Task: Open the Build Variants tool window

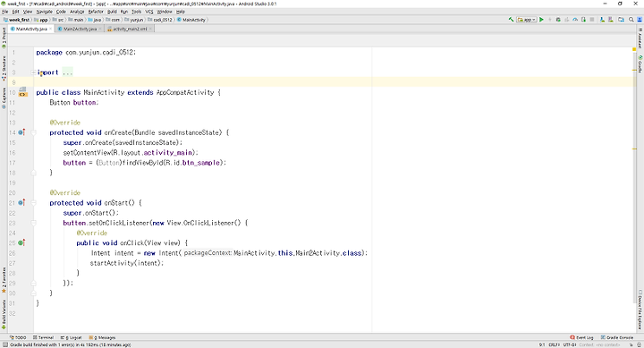Action: [x=4, y=315]
